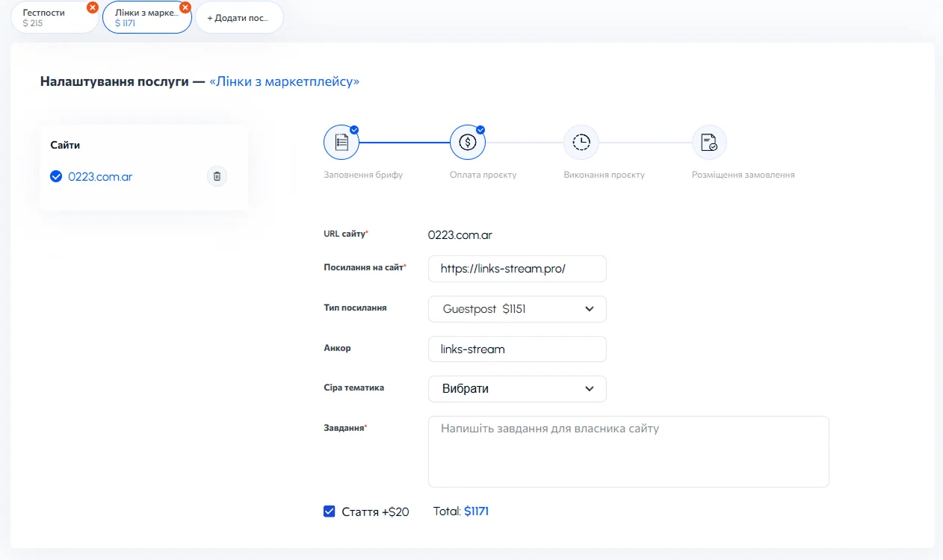Close the Гестпости tab with orange X
943x560 pixels.
pos(93,7)
